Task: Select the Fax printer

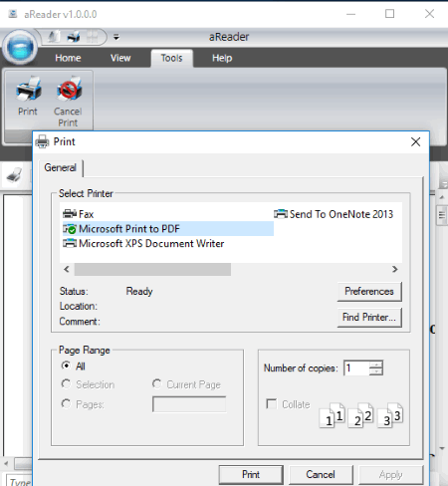Action: point(79,214)
